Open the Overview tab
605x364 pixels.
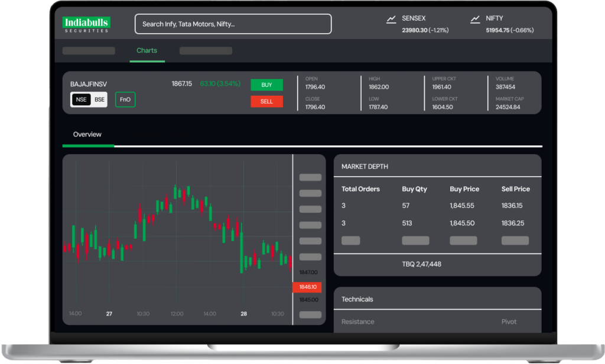[87, 135]
